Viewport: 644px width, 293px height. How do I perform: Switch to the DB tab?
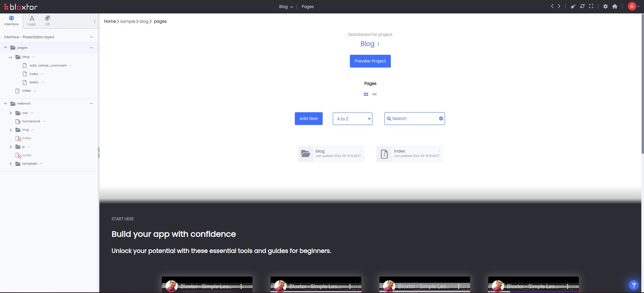click(48, 21)
